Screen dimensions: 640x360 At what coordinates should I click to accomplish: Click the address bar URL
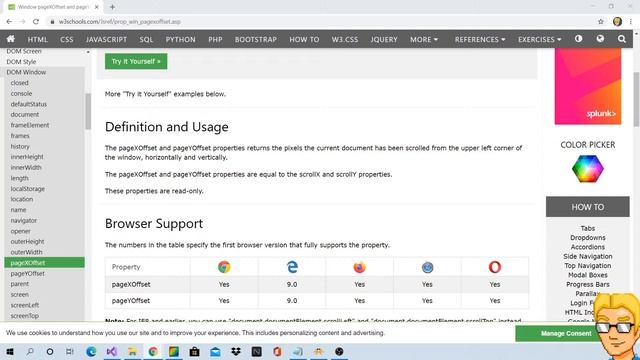(x=120, y=22)
